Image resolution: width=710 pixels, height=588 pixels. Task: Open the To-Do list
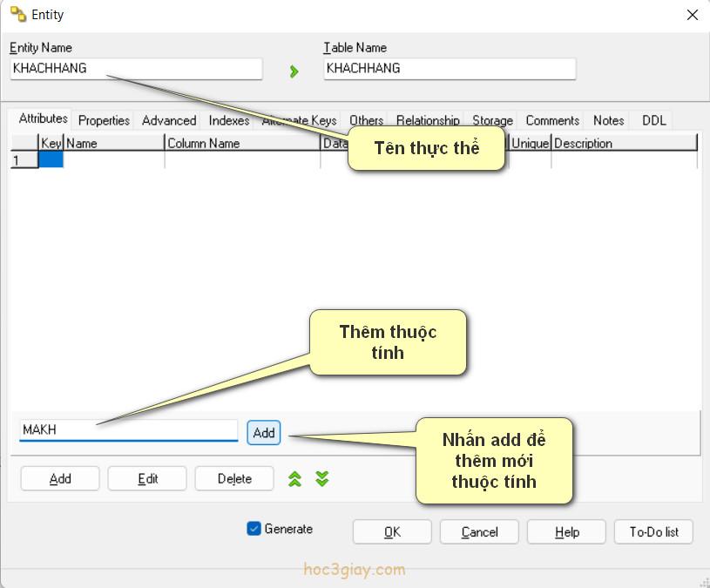point(653,531)
